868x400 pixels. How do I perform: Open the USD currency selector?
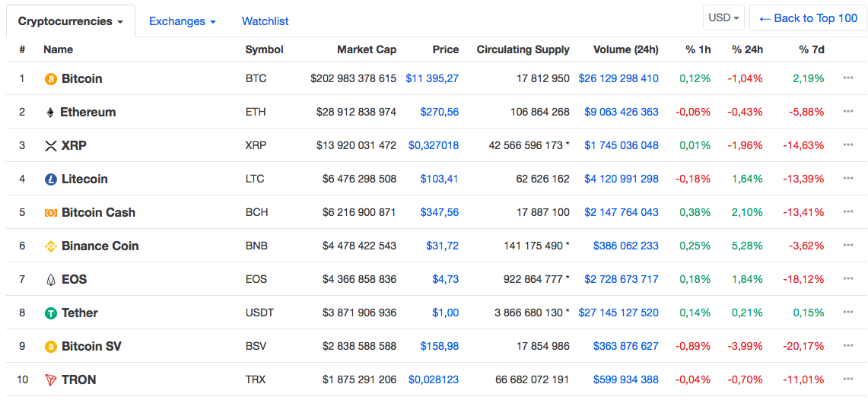(723, 17)
